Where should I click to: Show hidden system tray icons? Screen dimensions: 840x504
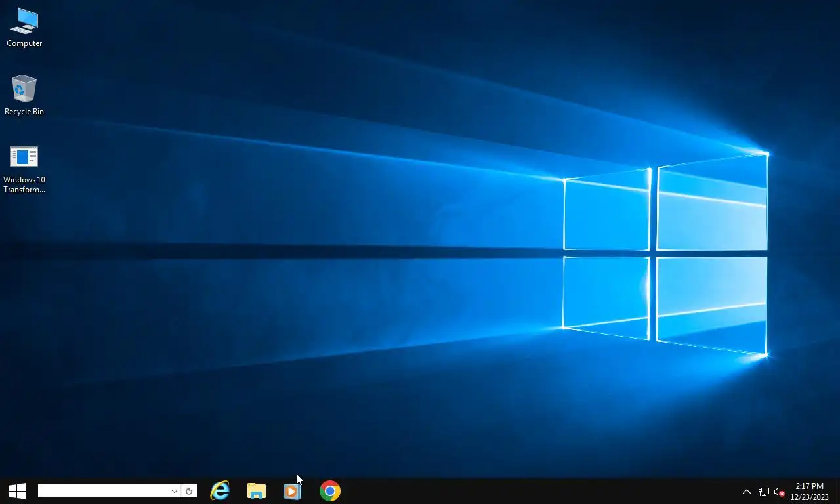click(747, 492)
